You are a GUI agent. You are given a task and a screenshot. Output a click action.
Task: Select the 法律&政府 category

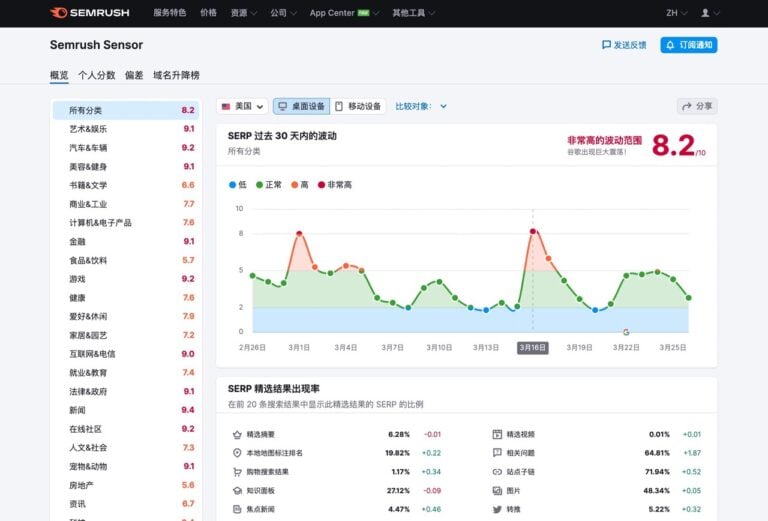tap(126, 391)
